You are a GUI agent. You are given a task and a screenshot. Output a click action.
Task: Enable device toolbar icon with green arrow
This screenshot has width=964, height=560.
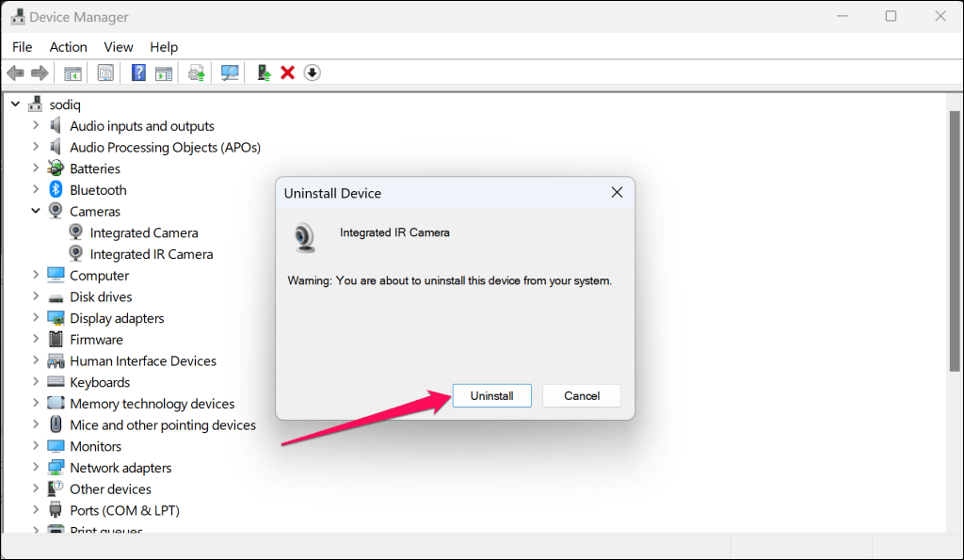(264, 73)
